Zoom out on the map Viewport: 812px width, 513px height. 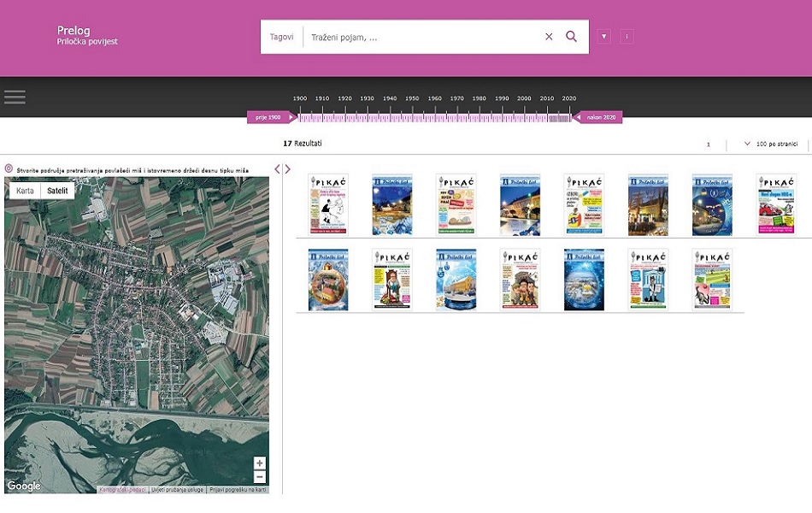tap(260, 477)
